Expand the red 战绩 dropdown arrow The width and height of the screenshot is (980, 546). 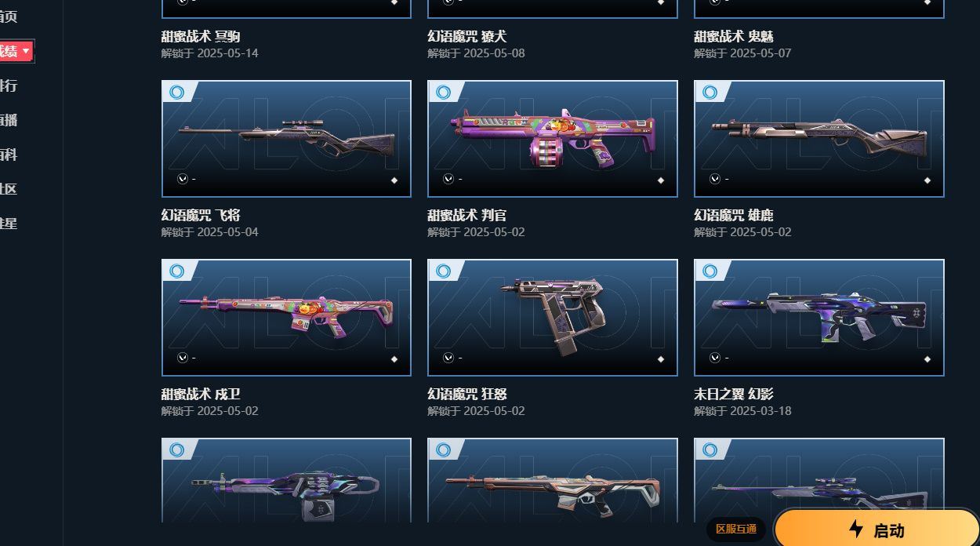[x=26, y=52]
